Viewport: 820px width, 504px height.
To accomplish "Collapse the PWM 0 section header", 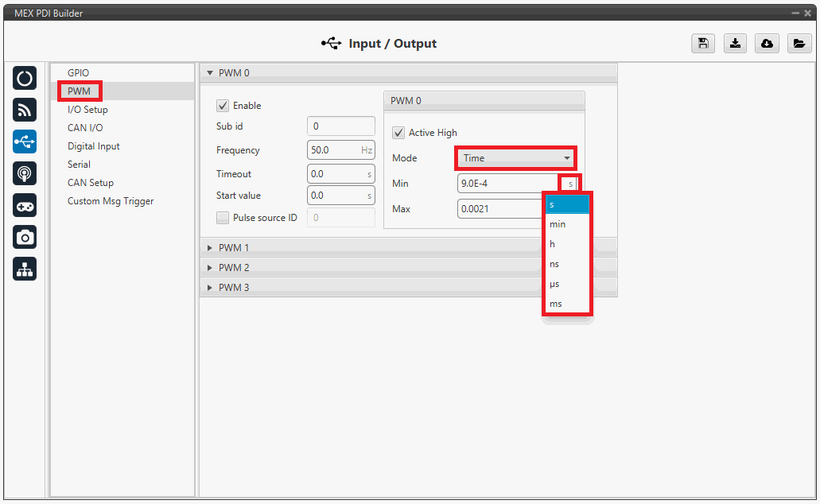I will (x=235, y=73).
